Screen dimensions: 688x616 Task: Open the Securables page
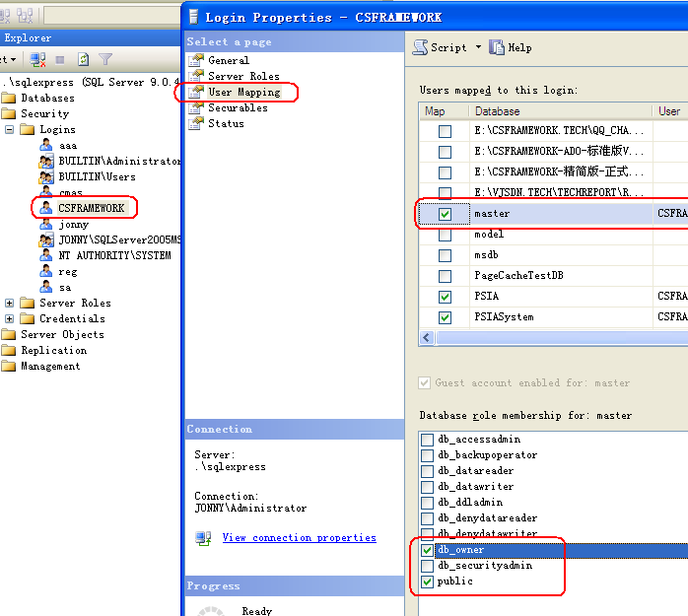[237, 107]
